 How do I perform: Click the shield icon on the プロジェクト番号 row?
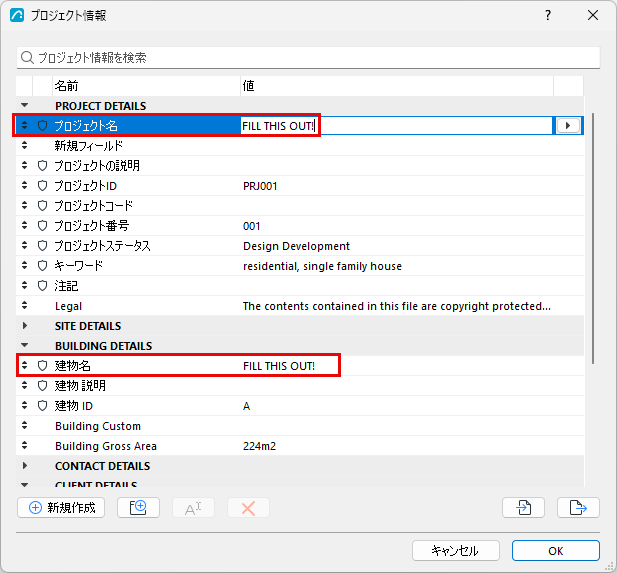coord(42,226)
